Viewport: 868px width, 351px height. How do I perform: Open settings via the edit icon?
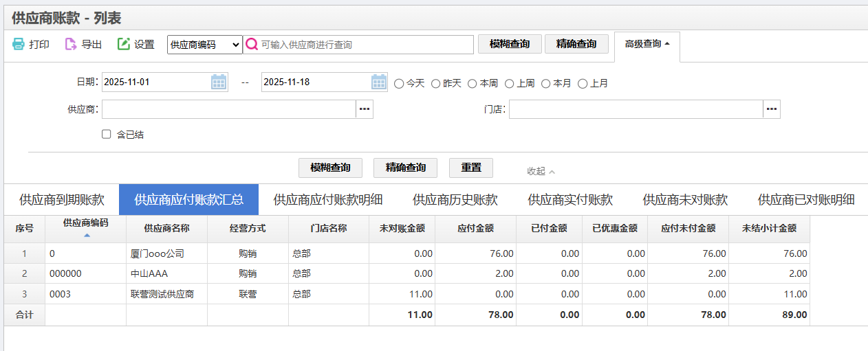click(124, 44)
